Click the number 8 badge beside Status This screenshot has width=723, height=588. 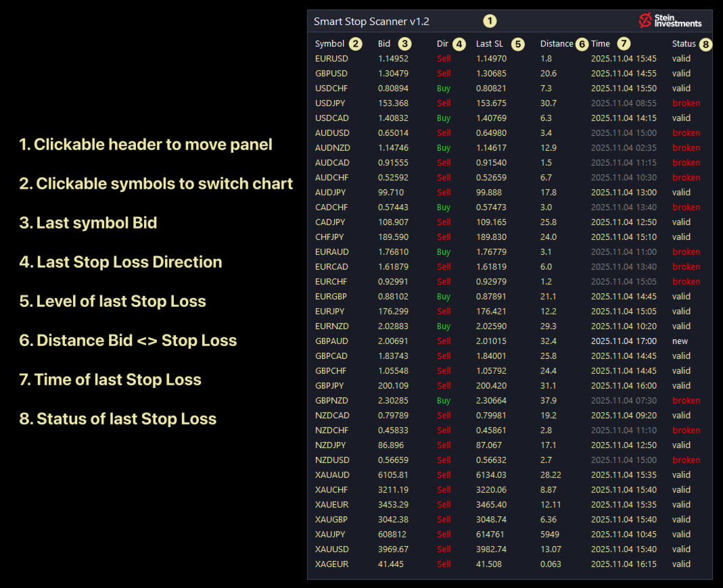pyautogui.click(x=705, y=44)
